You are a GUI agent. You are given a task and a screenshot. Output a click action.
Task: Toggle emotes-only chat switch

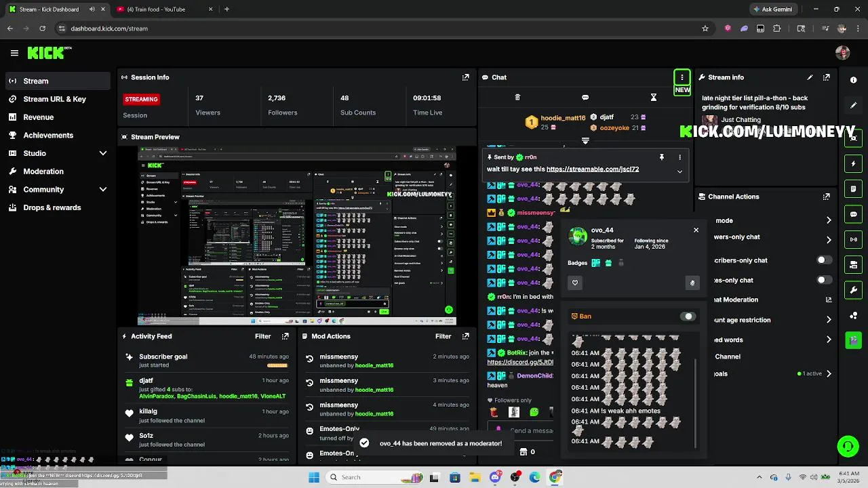point(824,280)
